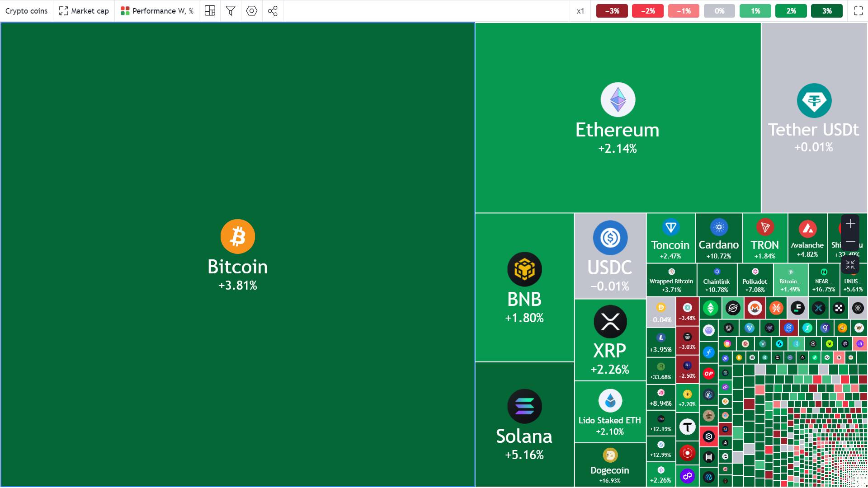Image resolution: width=868 pixels, height=488 pixels.
Task: Click the Cardano logo icon
Action: 719,227
